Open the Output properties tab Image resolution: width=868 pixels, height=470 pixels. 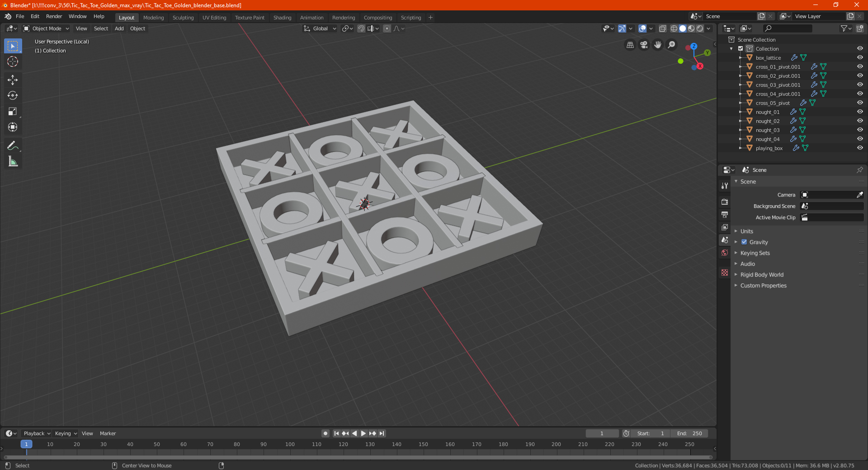[725, 214]
